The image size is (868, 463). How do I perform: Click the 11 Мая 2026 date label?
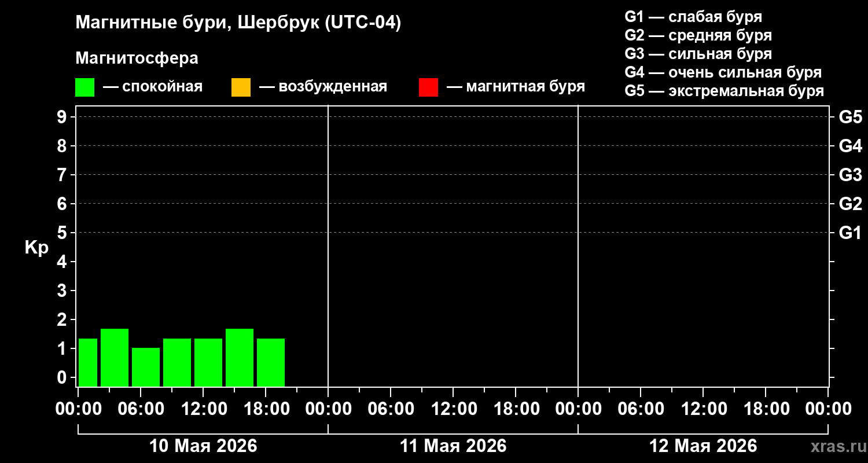[453, 446]
